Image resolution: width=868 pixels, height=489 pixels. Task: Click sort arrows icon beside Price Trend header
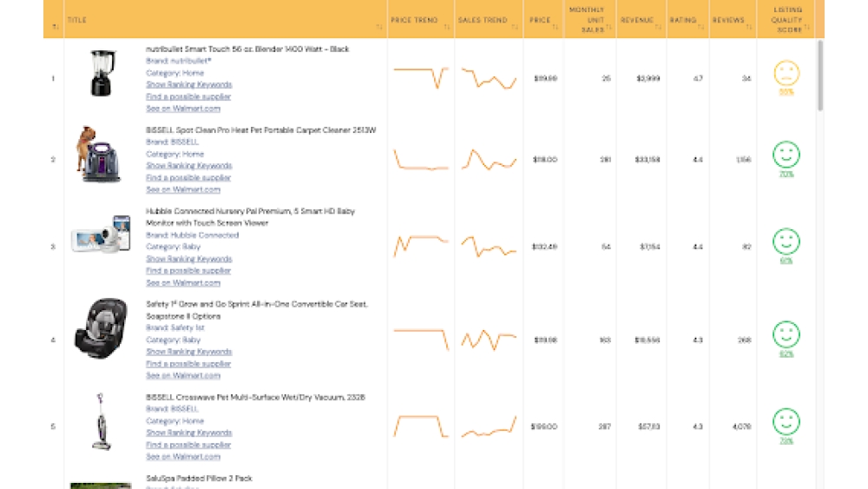(x=447, y=27)
